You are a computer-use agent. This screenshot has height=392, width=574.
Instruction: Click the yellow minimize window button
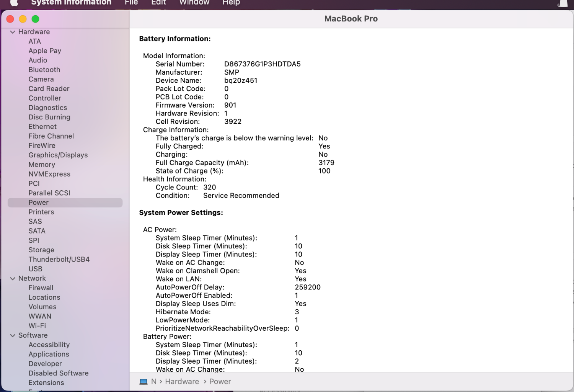click(x=23, y=19)
